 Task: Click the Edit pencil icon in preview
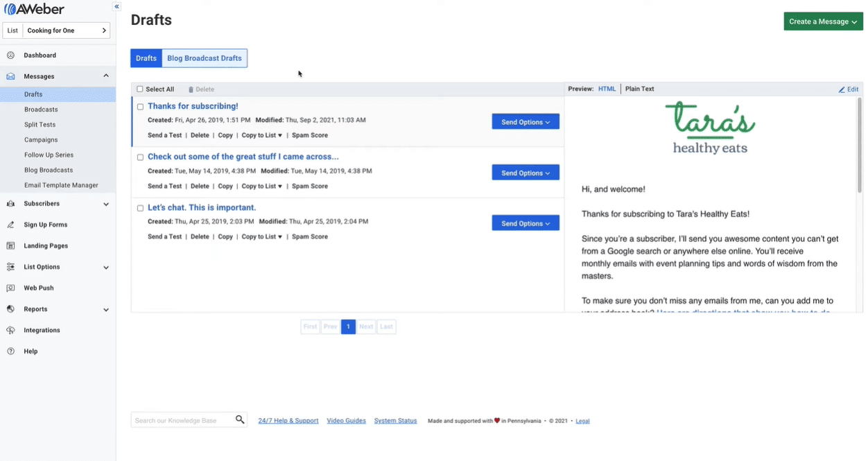pyautogui.click(x=842, y=89)
